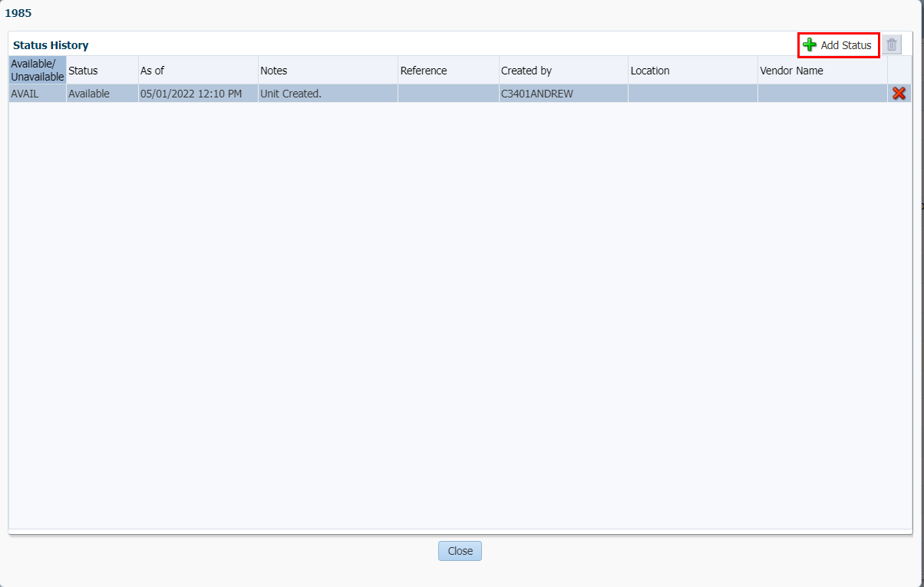The width and height of the screenshot is (924, 587).
Task: Click the Location column header
Action: pos(693,70)
